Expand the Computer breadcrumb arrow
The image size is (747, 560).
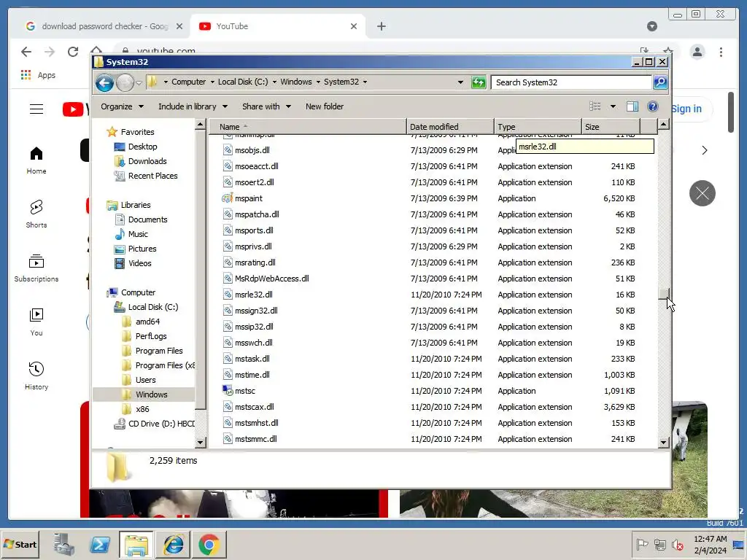point(212,82)
